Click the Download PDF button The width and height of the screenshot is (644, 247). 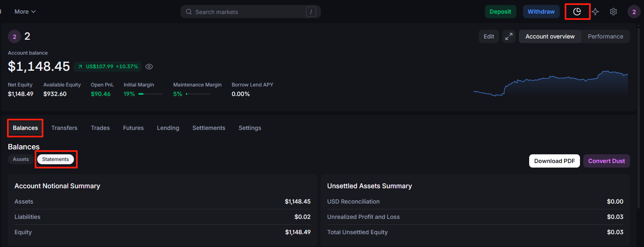point(554,161)
